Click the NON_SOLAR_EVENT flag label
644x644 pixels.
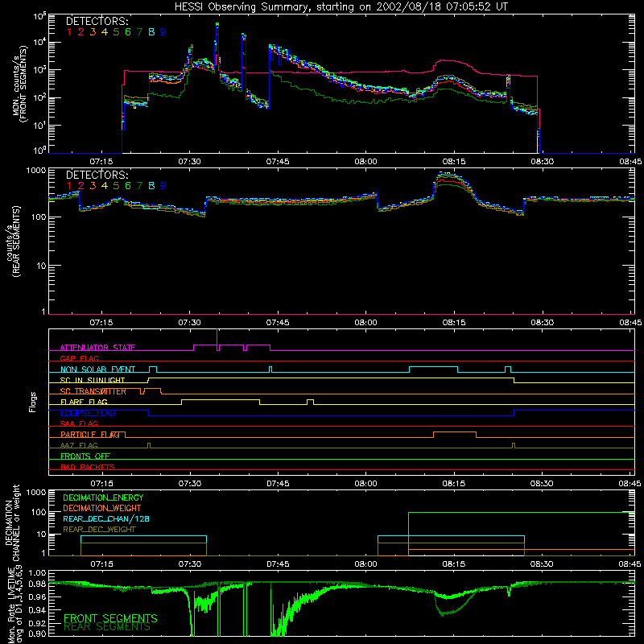[97, 369]
